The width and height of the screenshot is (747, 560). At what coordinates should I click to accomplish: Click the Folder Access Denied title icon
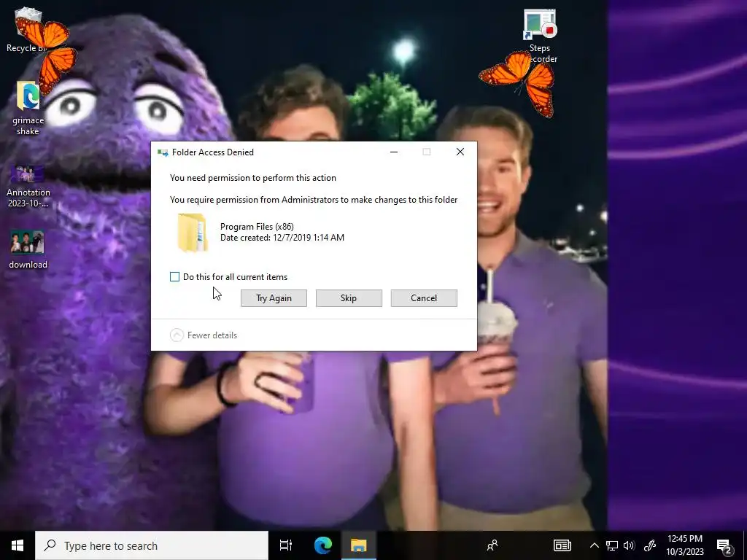pos(163,152)
